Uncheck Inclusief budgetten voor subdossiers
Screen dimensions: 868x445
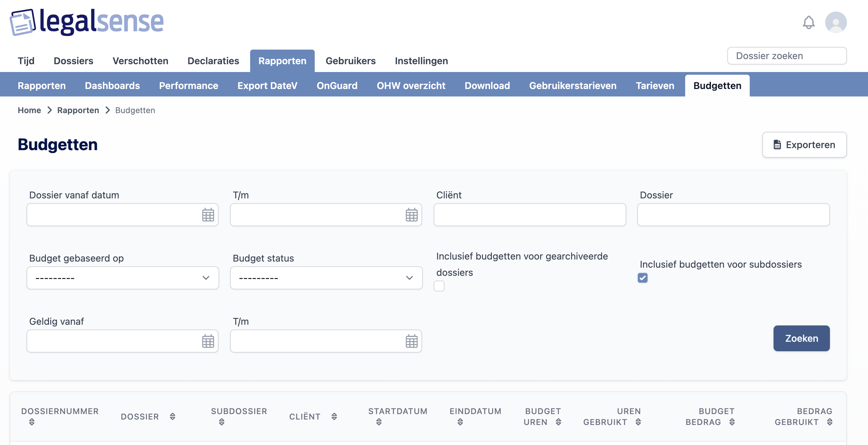click(643, 278)
